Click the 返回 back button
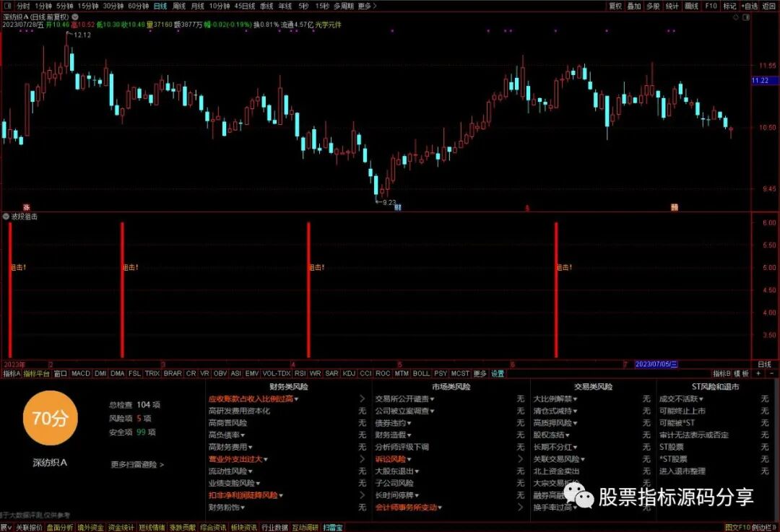The width and height of the screenshot is (780, 532). [x=768, y=6]
